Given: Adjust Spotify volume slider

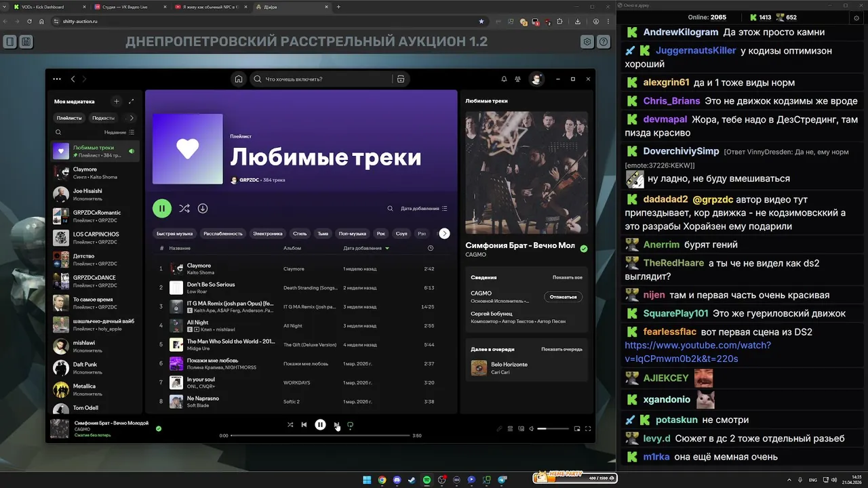Looking at the screenshot, I should tap(553, 428).
